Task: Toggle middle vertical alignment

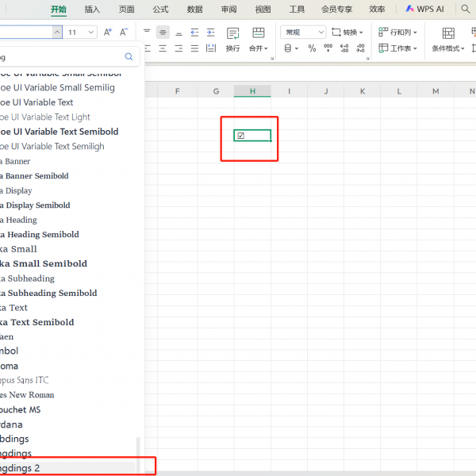Action: [x=163, y=33]
